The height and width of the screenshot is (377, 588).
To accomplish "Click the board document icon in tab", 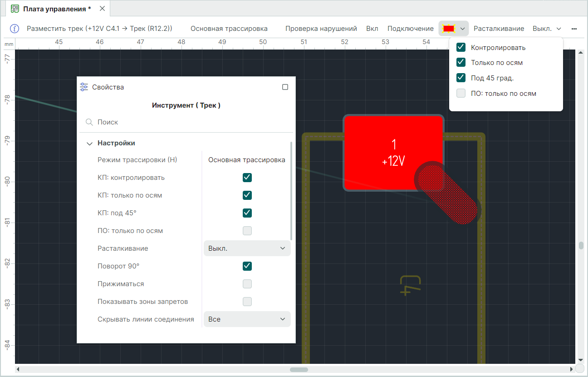I will tap(15, 9).
